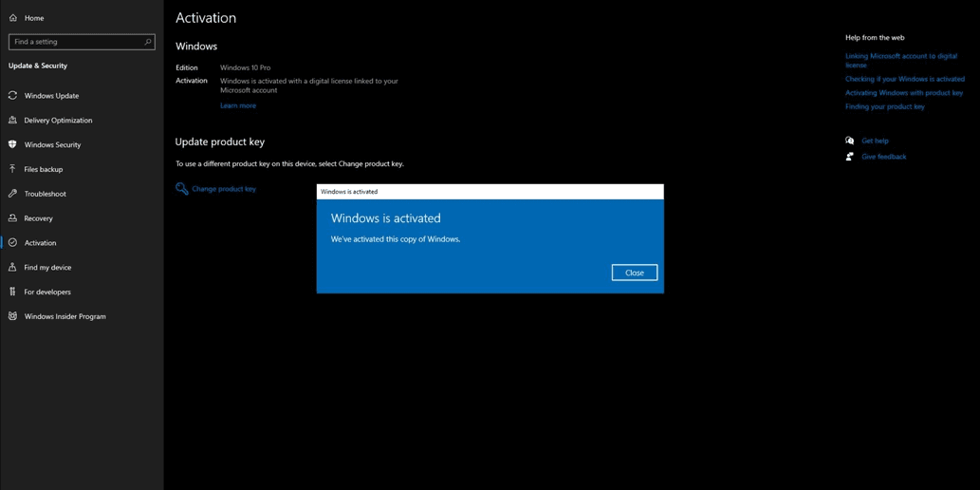Open Checking if your Windows is activated link
This screenshot has height=490, width=980.
pos(905,80)
